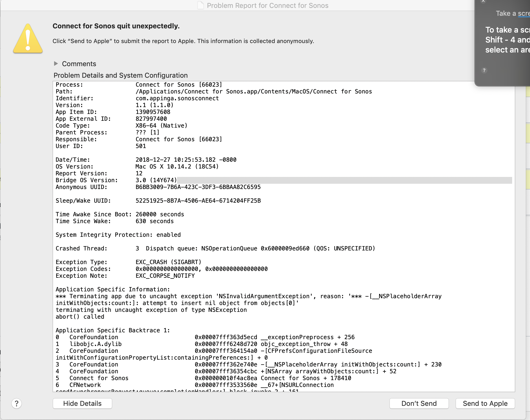530x420 pixels.
Task: Click the yellow warning triangle icon
Action: [x=28, y=39]
